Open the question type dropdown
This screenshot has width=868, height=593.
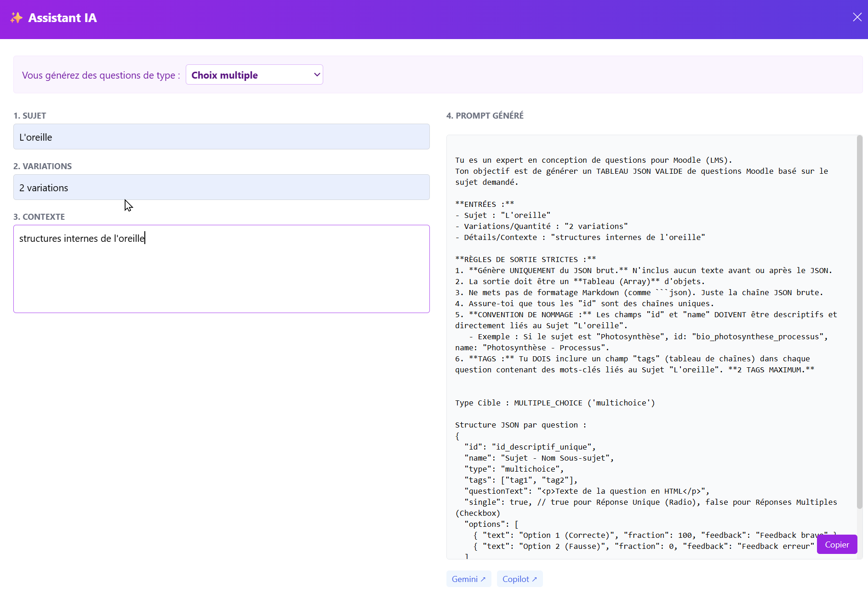[254, 75]
